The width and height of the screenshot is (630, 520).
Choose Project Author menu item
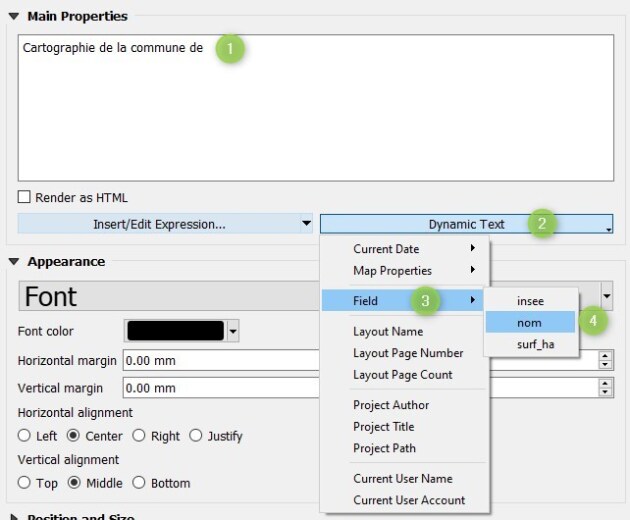point(405,405)
